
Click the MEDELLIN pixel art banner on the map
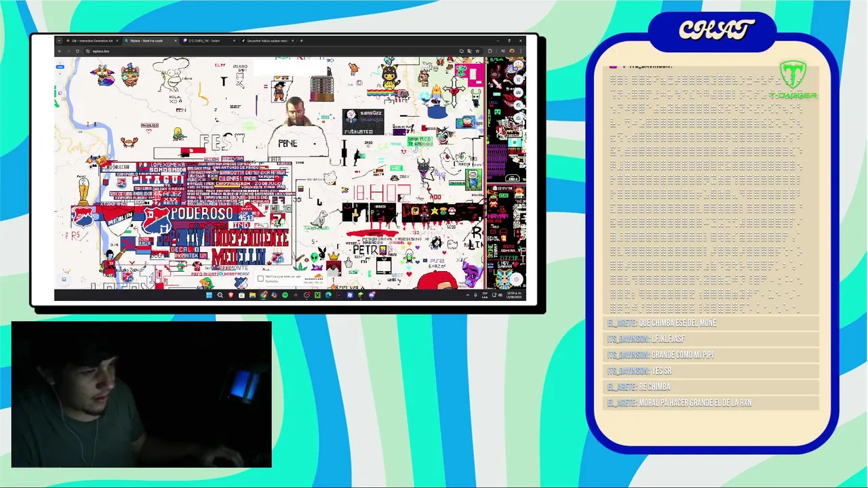[x=239, y=256]
